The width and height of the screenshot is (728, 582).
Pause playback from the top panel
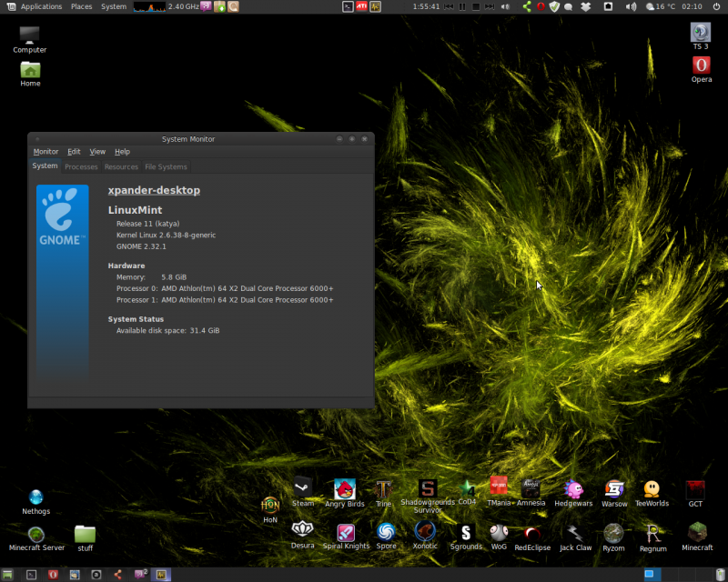click(x=462, y=6)
